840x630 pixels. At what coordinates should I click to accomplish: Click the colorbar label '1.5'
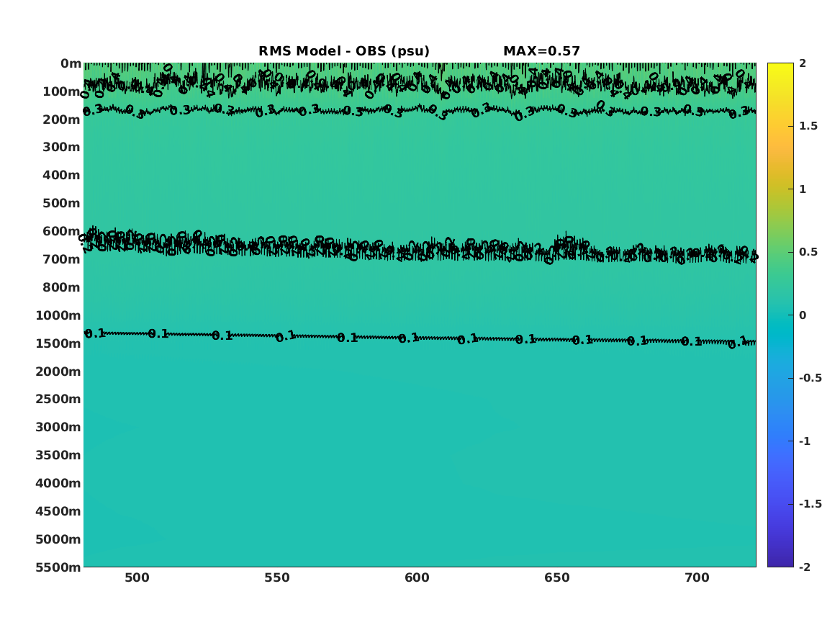(808, 126)
